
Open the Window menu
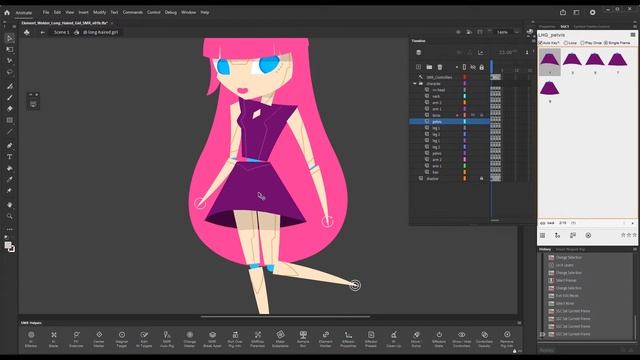[x=189, y=13]
